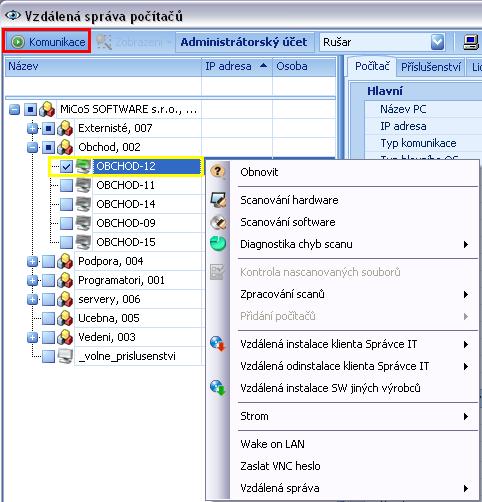482x502 pixels.
Task: Toggle checkbox for Obchod, 002
Action: click(x=49, y=147)
